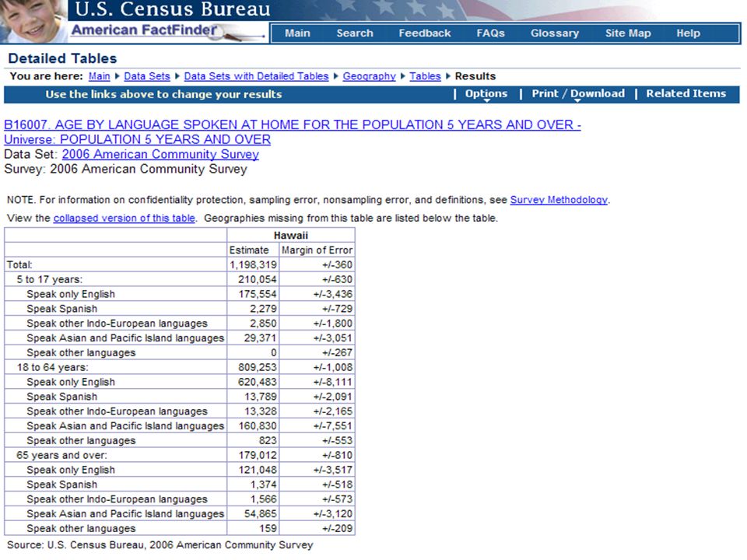Select the estimate value 29,371
Image resolution: width=747 pixels, height=560 pixels.
(260, 338)
